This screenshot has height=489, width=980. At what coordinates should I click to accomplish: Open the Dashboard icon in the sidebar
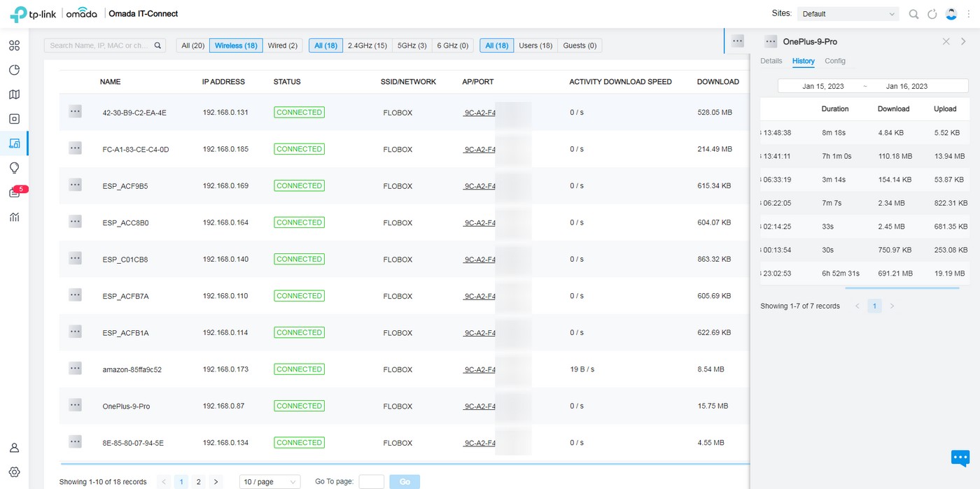click(x=14, y=45)
